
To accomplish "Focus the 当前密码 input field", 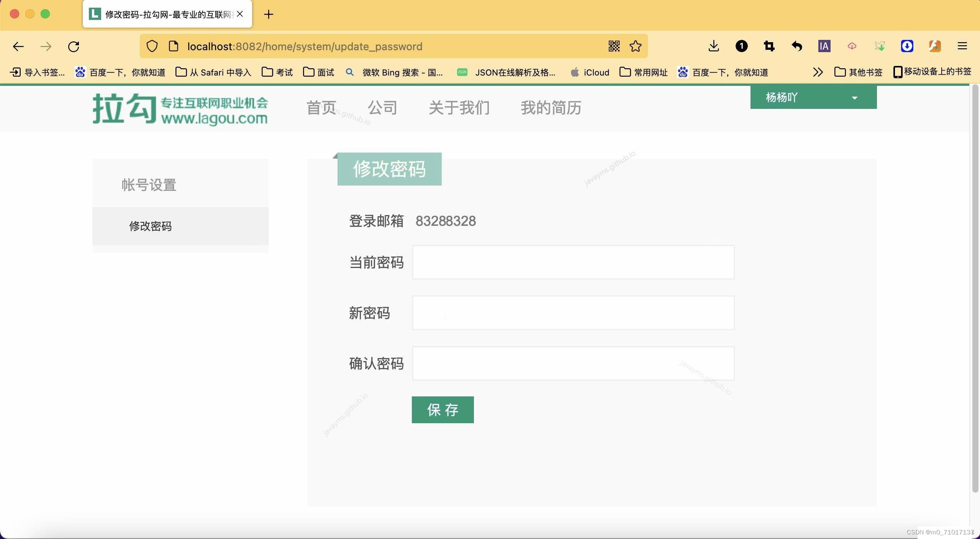I will pyautogui.click(x=573, y=263).
